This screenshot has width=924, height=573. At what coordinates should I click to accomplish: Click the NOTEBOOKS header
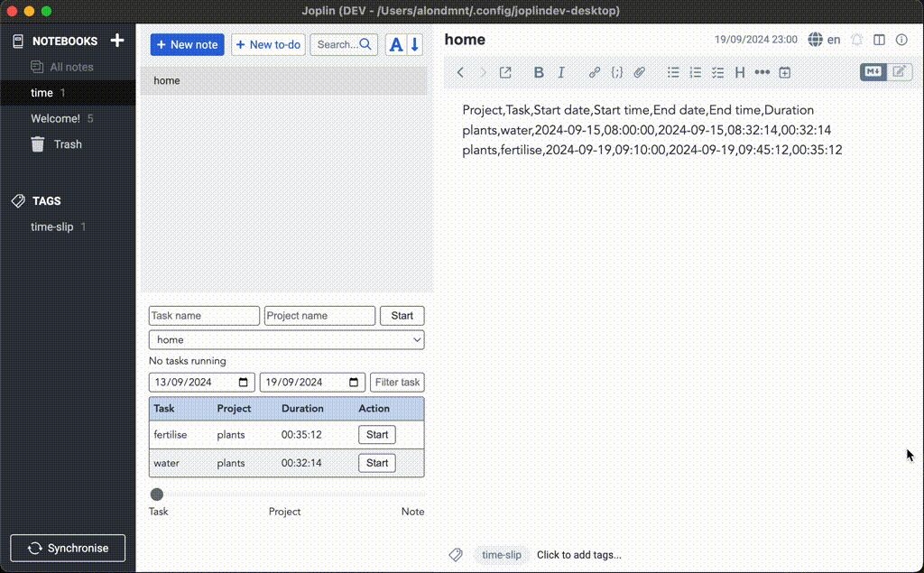coord(65,41)
